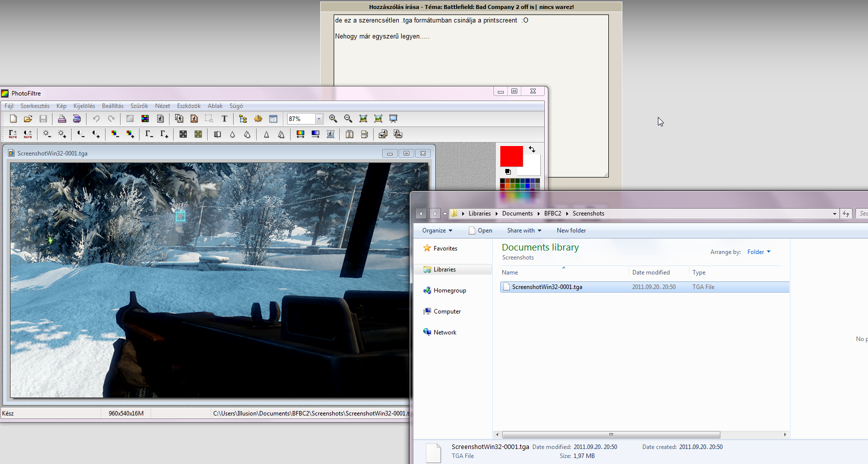Swap foreground and background colors
This screenshot has width=868, height=464.
pos(532,149)
